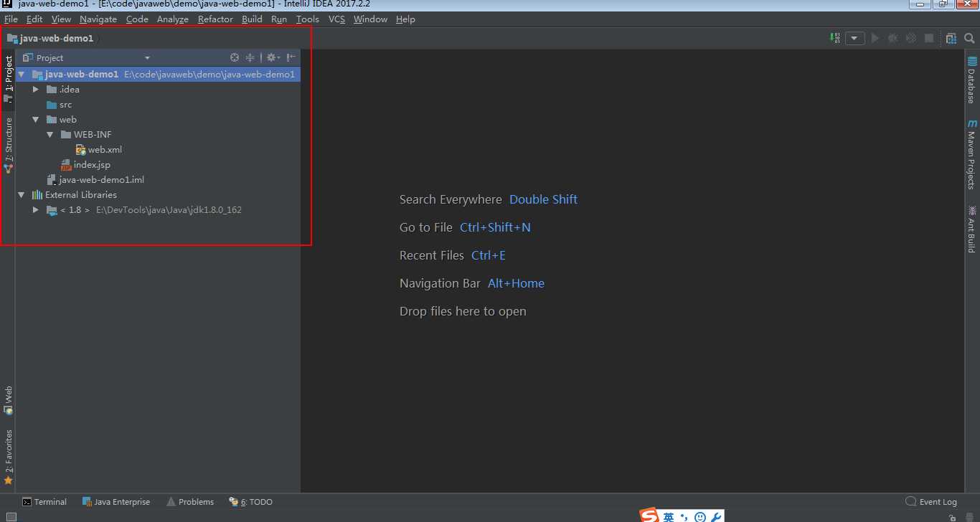Click the green Run arrow icon
The image size is (980, 522).
tap(875, 38)
